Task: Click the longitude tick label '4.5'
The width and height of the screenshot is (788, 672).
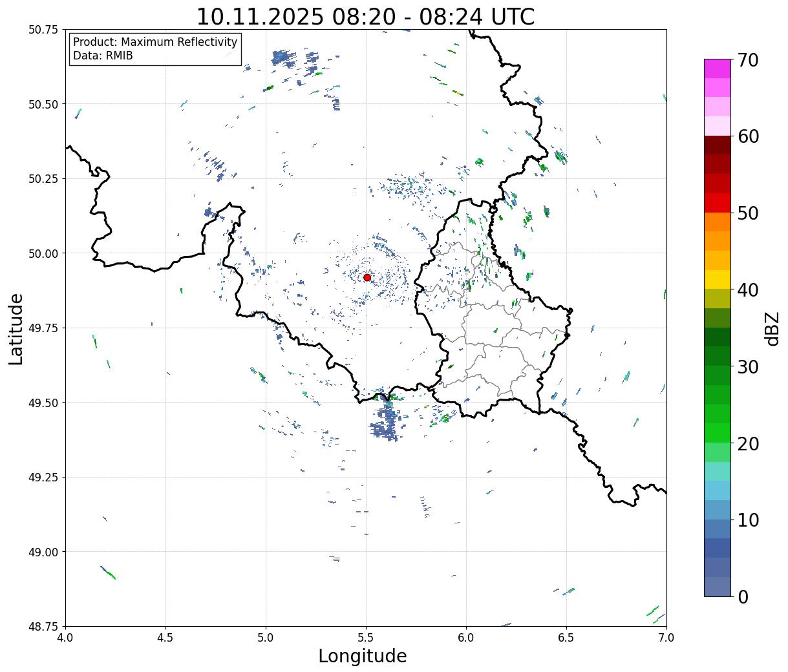Action: click(165, 637)
